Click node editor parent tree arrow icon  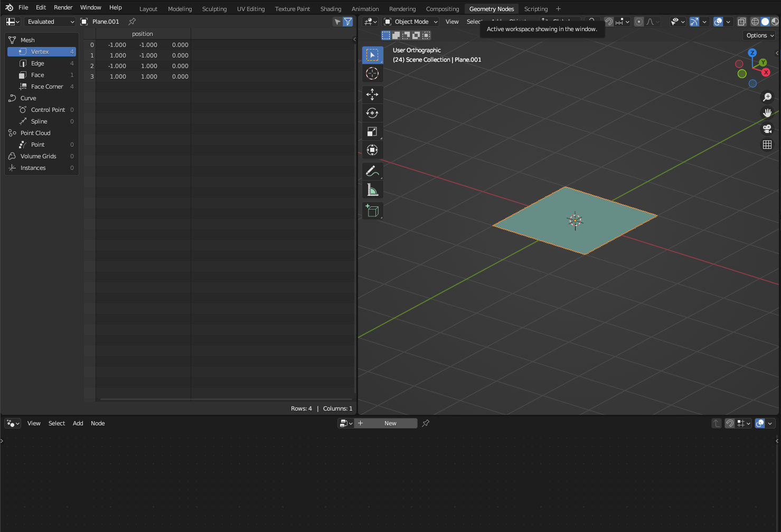click(x=717, y=423)
